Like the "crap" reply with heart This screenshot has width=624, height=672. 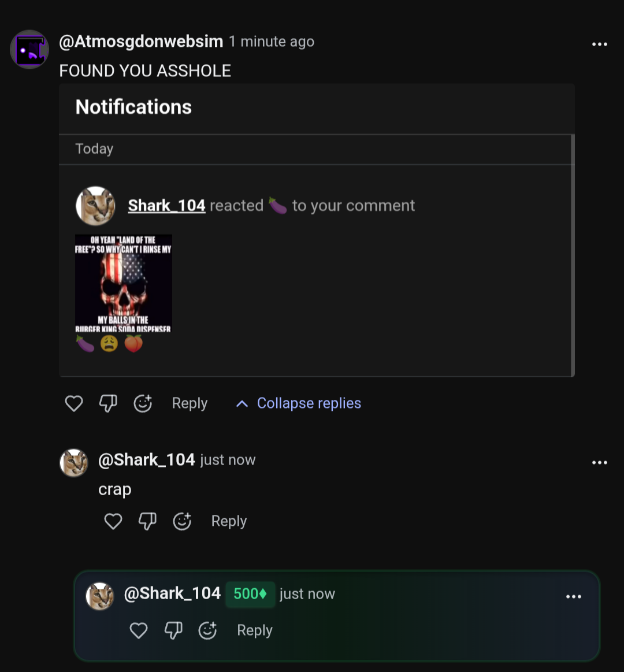click(x=113, y=521)
